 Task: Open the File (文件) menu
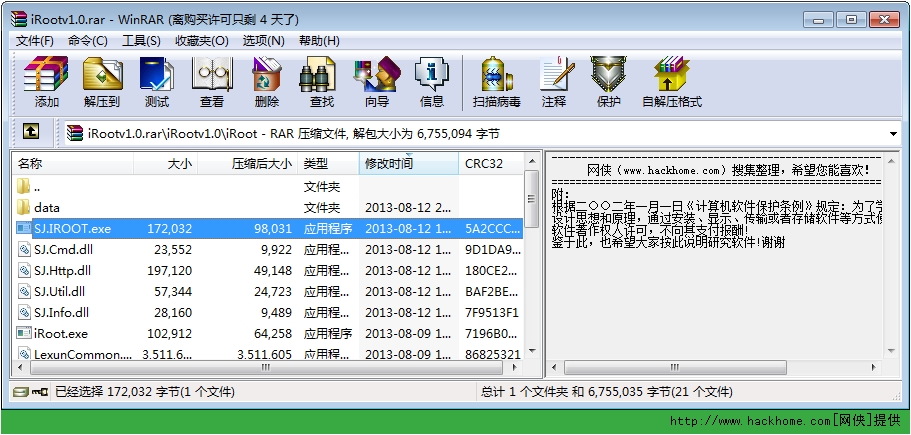[x=35, y=41]
